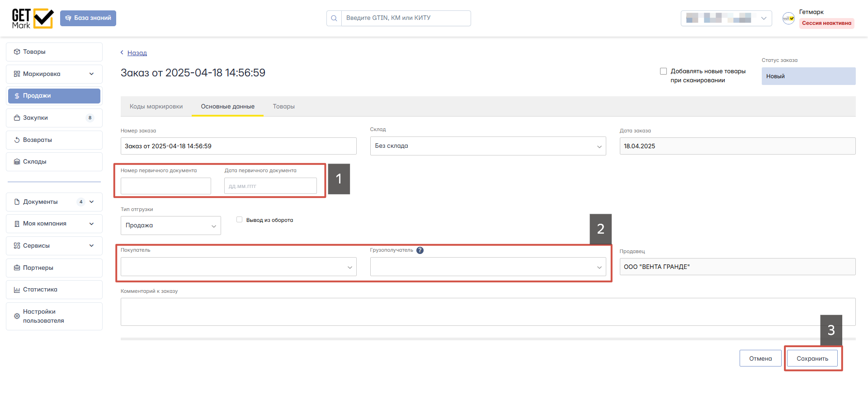868x409 pixels.
Task: Click the Моя компания building icon
Action: (x=17, y=224)
